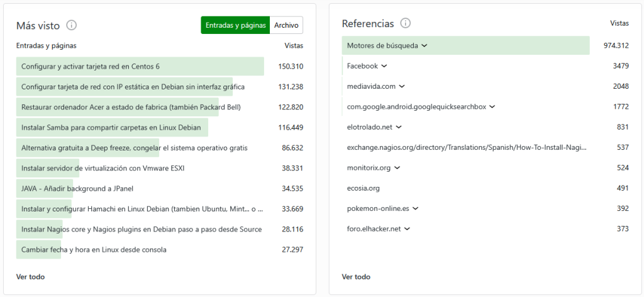Open the exchange.nagios.org referrer link
The width and height of the screenshot is (644, 297).
point(469,147)
